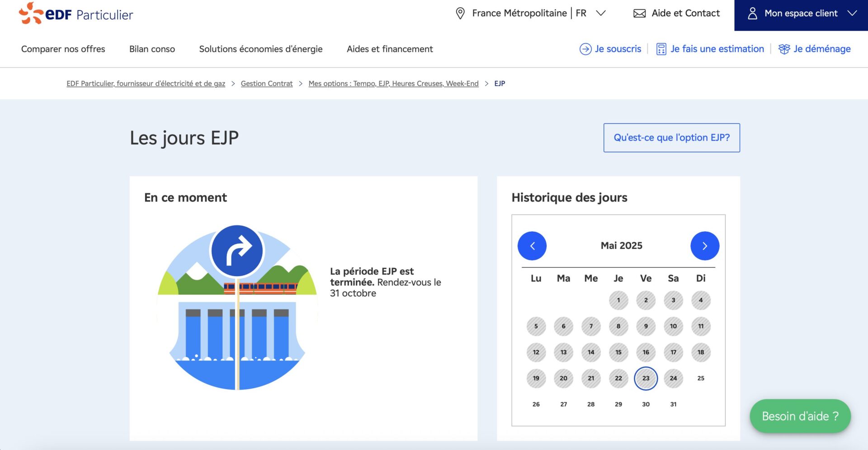The width and height of the screenshot is (868, 450).
Task: Click Qu'est-ce que l'option EJP button
Action: 671,138
